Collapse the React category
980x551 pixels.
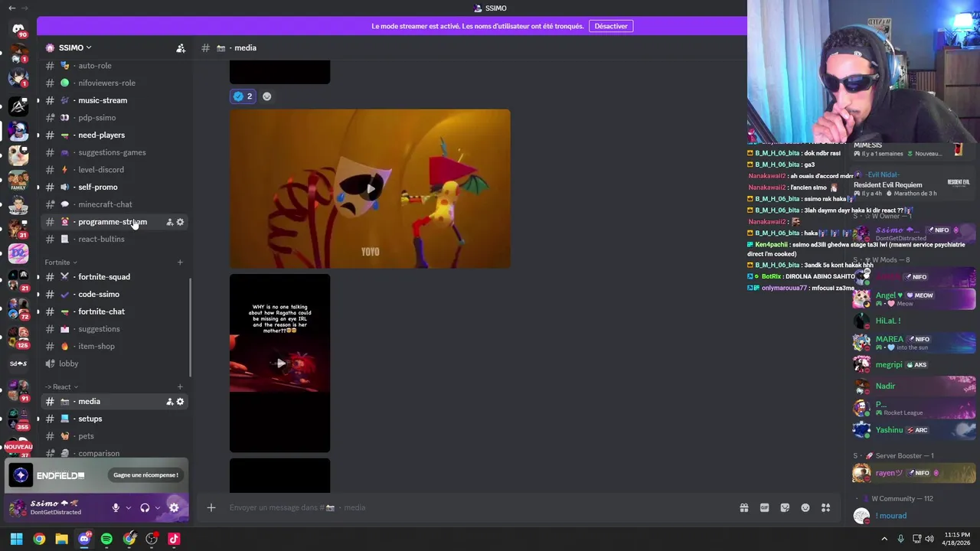click(61, 387)
